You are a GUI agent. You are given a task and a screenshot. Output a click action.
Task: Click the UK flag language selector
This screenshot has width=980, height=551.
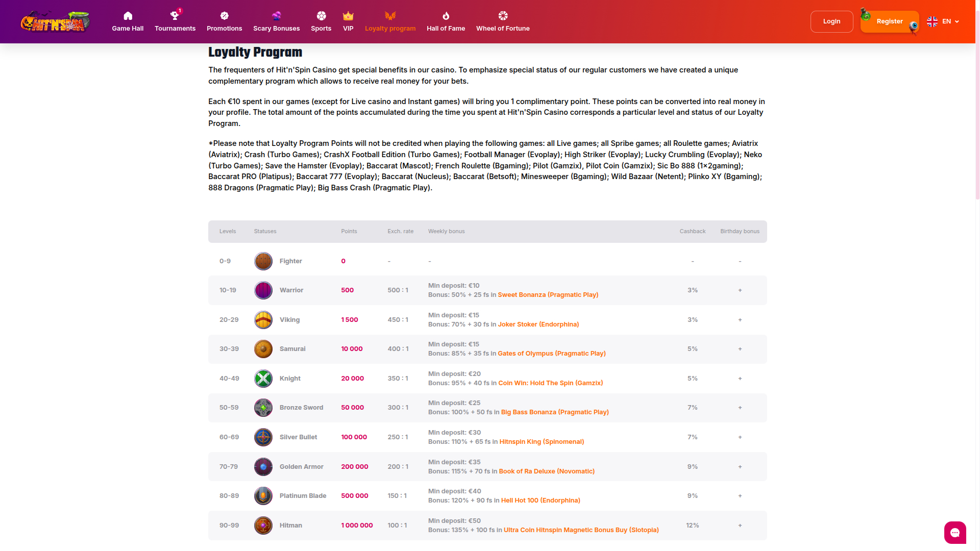point(932,21)
